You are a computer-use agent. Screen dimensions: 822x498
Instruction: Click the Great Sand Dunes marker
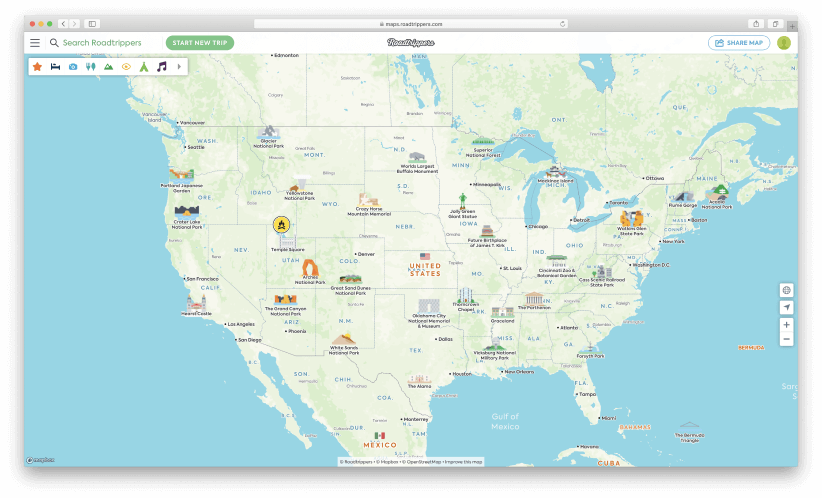(350, 279)
